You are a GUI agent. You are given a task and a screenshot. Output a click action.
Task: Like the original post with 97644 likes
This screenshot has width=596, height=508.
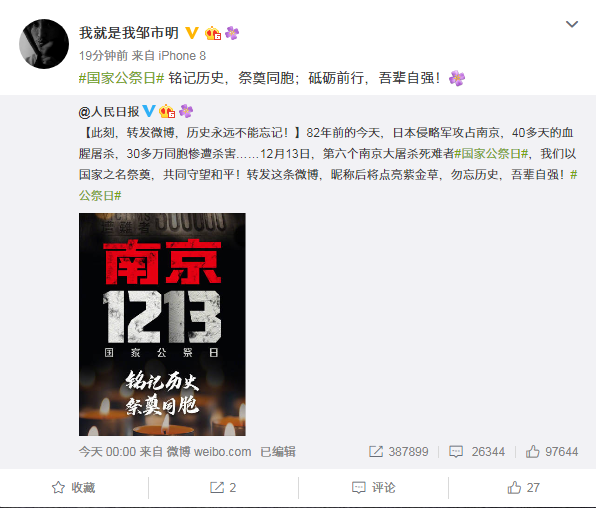click(x=552, y=452)
